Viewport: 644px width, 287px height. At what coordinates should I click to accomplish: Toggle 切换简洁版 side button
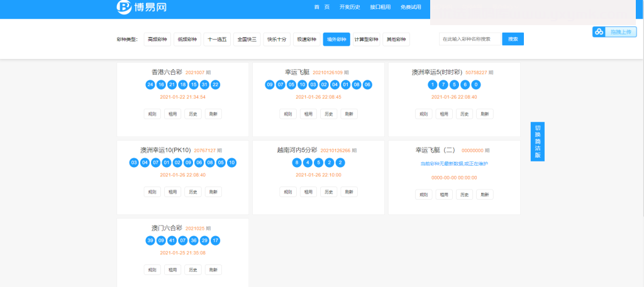tap(538, 141)
